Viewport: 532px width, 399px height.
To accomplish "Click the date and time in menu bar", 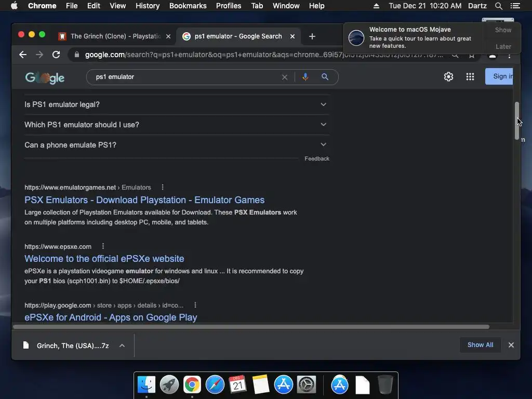I will tap(425, 6).
